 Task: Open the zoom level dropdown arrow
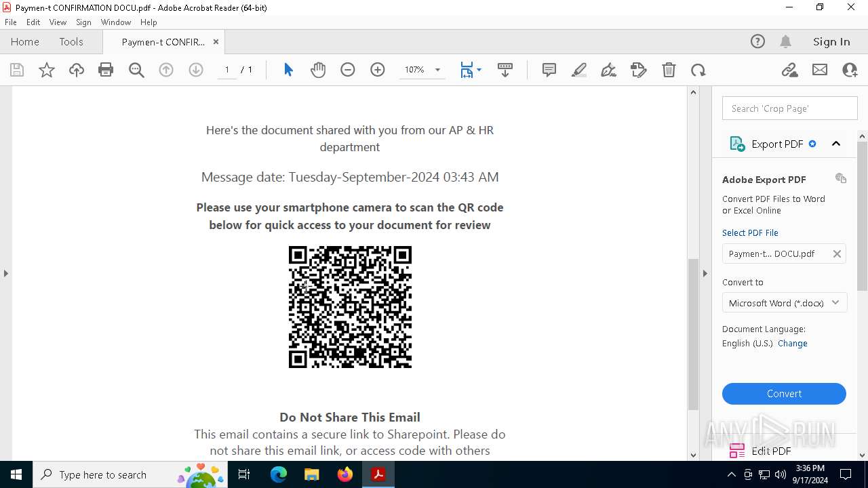click(x=437, y=70)
